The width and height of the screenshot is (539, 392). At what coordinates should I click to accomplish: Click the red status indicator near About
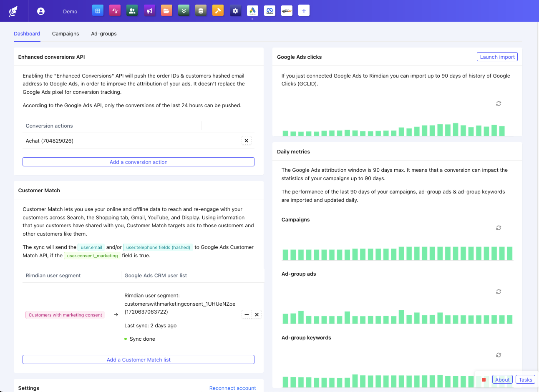(484, 379)
